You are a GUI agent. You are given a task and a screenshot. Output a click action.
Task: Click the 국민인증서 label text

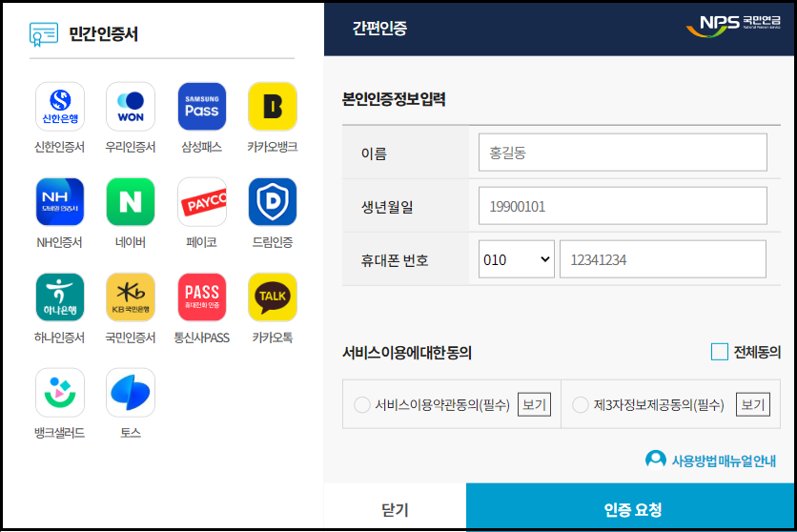pyautogui.click(x=131, y=338)
